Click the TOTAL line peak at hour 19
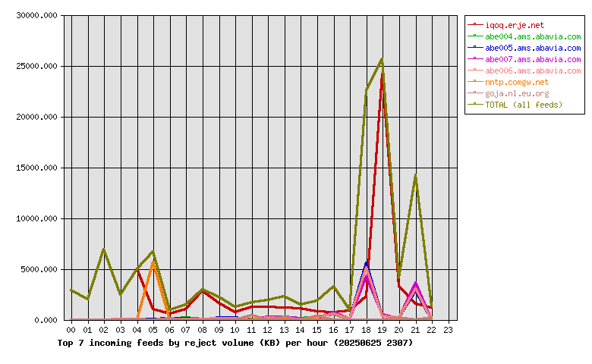The image size is (592, 364). click(383, 59)
